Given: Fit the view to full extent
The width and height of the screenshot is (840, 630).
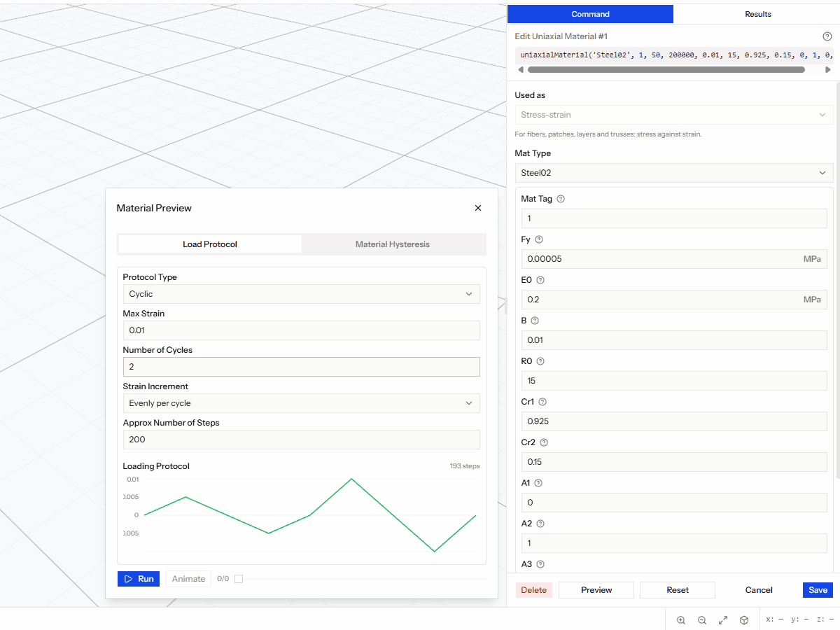Looking at the screenshot, I should [723, 620].
